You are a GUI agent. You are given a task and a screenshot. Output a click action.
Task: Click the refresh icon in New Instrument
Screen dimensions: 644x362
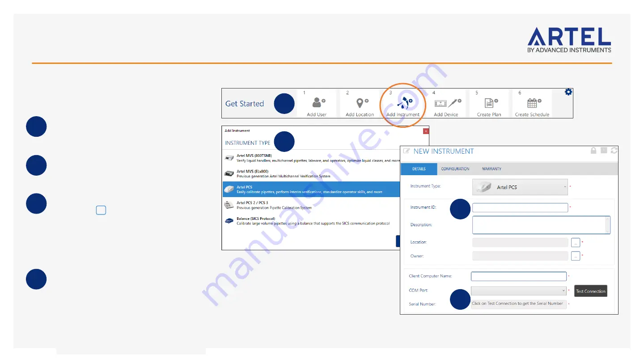tap(614, 151)
